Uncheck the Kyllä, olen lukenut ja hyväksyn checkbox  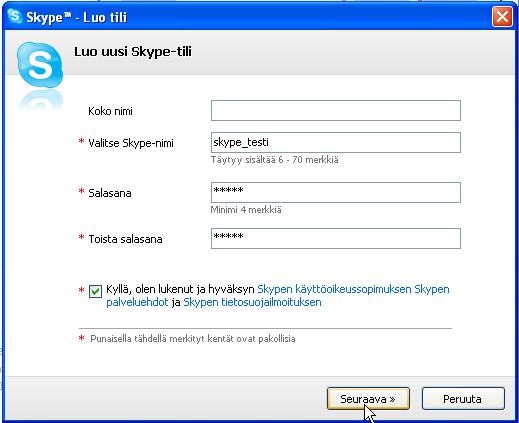click(x=95, y=291)
